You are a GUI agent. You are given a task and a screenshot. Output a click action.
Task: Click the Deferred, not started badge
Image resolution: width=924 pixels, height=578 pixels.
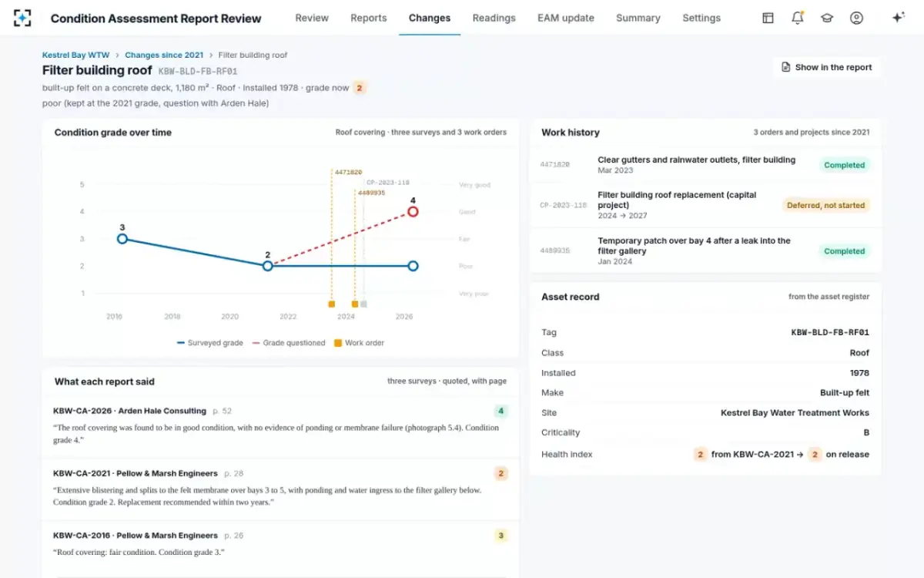826,206
